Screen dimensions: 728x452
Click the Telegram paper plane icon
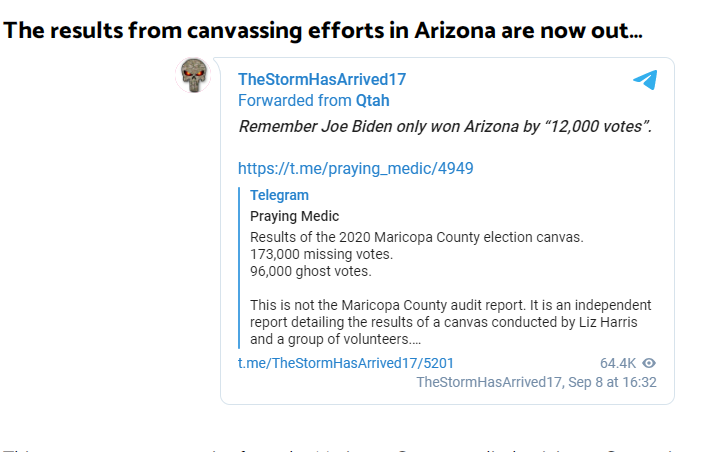tap(645, 80)
